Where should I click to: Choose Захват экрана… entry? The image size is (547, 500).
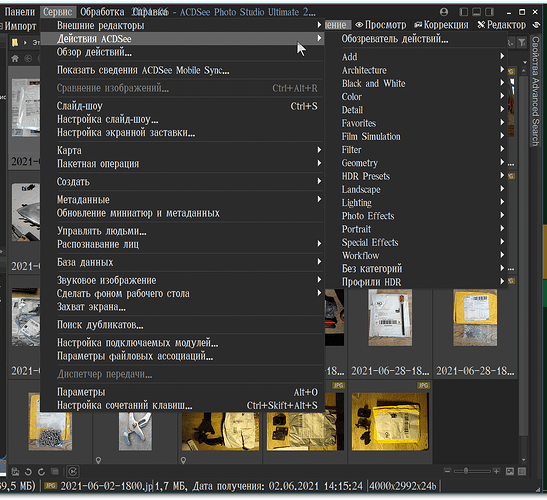point(182,307)
